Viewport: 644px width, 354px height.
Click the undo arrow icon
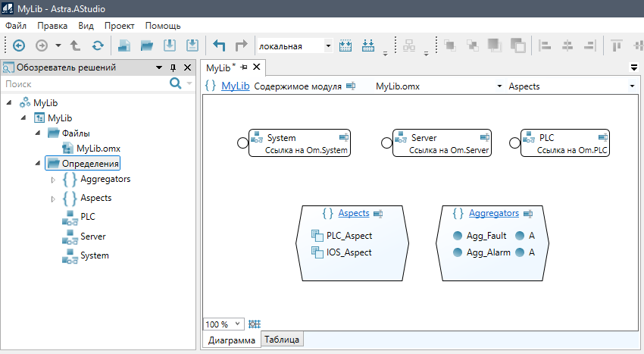coord(219,45)
